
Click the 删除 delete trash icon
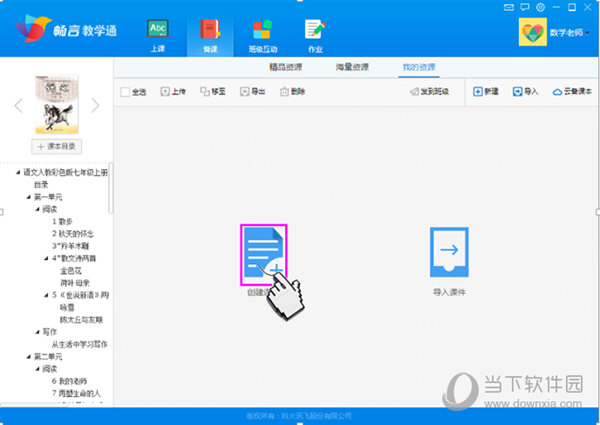click(284, 91)
